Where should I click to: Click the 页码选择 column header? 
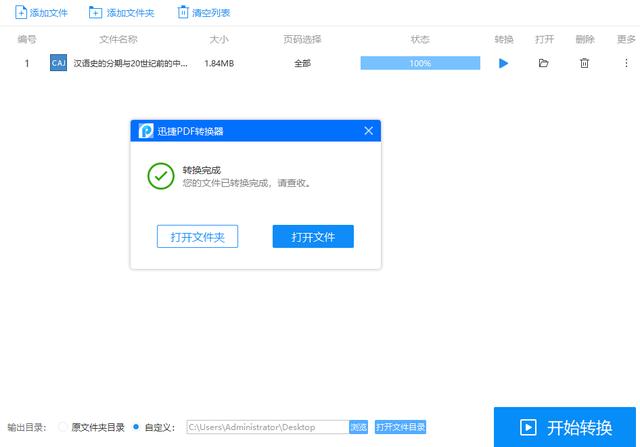pos(302,39)
